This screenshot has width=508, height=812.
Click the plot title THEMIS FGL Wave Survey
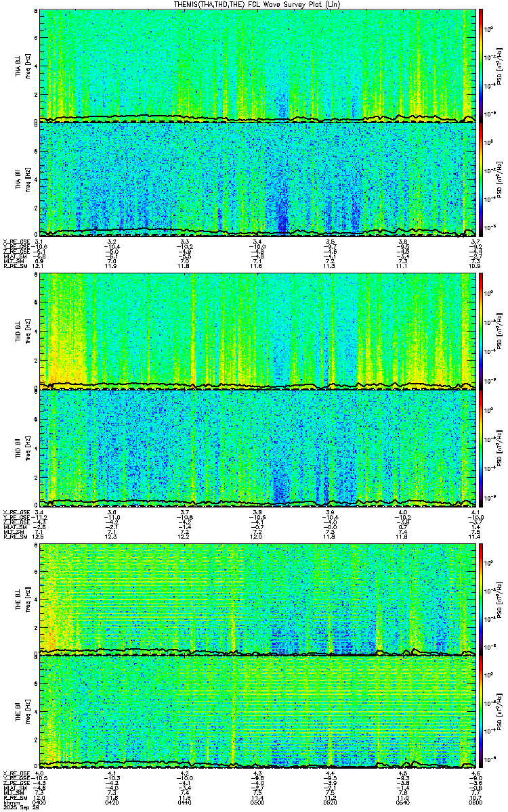(x=256, y=4)
